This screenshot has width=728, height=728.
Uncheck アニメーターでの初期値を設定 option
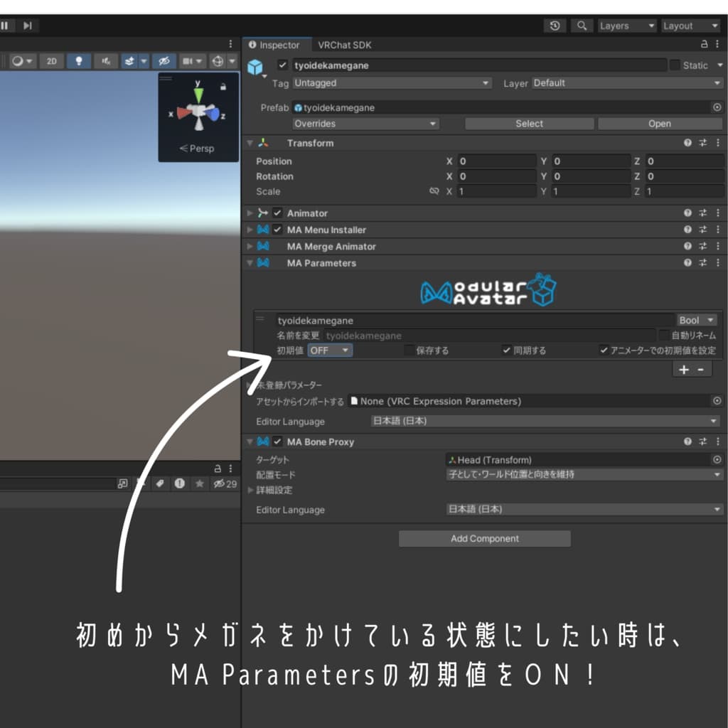point(604,350)
